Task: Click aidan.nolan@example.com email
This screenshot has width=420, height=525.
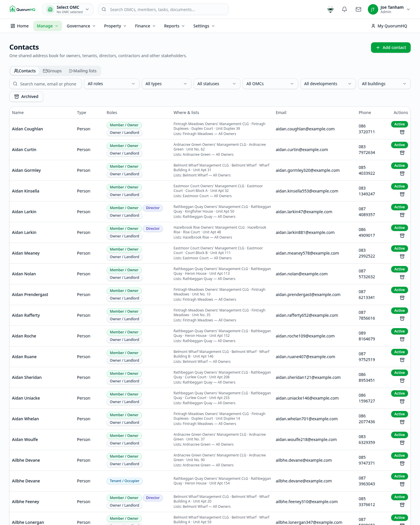Action: coord(302,274)
